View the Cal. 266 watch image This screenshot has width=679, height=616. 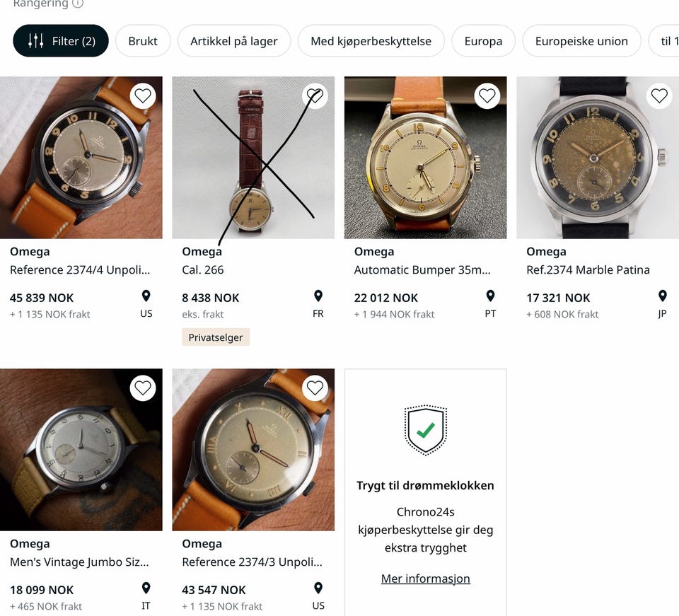tap(253, 158)
